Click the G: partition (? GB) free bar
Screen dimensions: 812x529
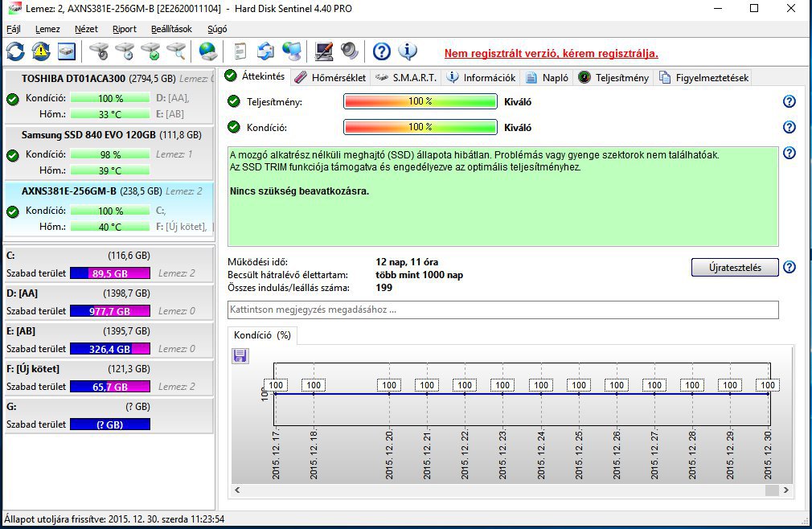[110, 424]
